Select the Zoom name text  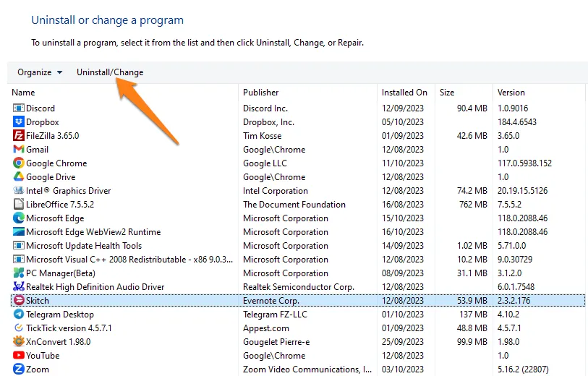tap(38, 369)
